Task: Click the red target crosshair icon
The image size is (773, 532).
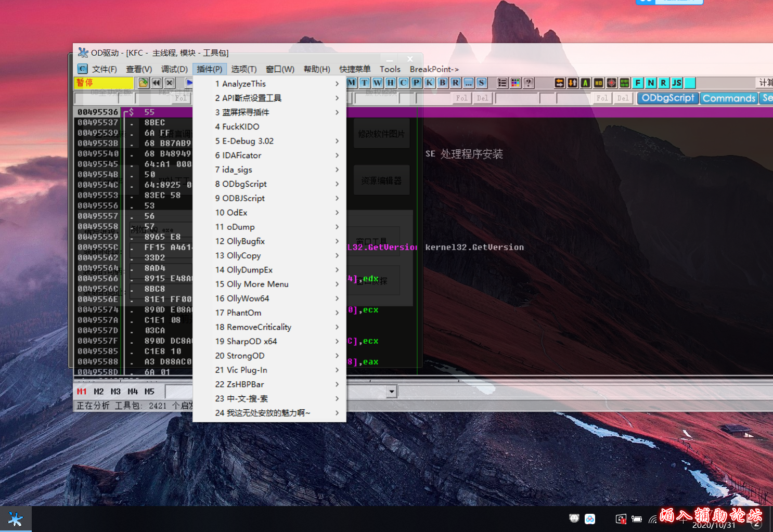Action: (x=611, y=83)
